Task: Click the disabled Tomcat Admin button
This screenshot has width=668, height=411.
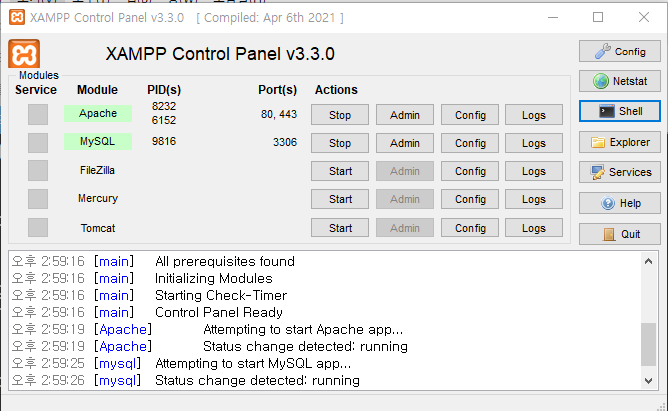Action: 405,228
